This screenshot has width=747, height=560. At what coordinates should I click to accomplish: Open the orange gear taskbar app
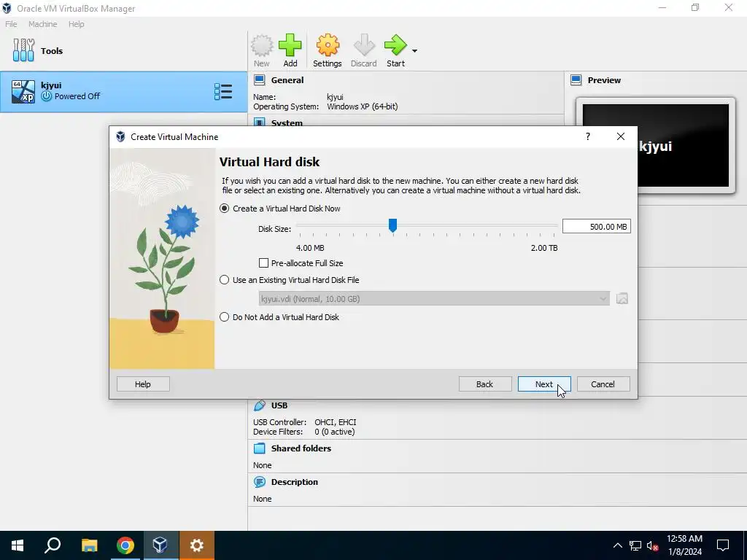(x=197, y=545)
